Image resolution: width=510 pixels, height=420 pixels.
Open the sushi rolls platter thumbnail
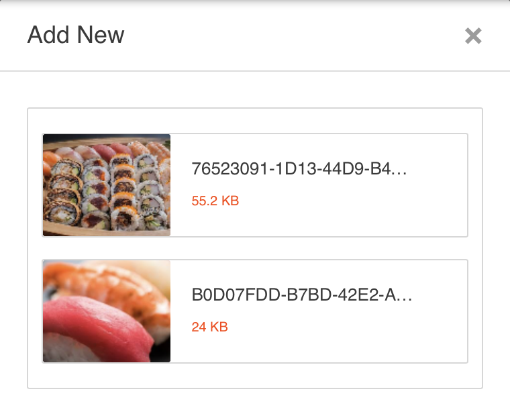coord(107,185)
